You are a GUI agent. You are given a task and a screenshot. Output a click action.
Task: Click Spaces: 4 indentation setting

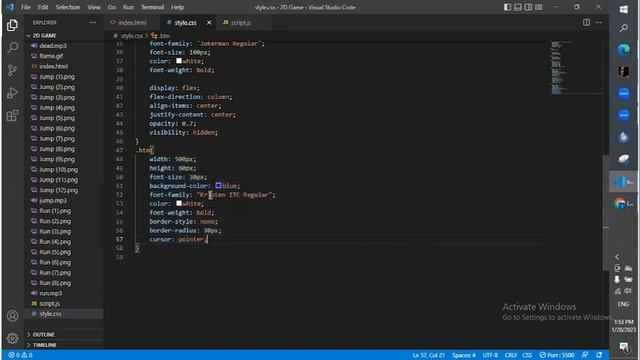click(x=463, y=355)
